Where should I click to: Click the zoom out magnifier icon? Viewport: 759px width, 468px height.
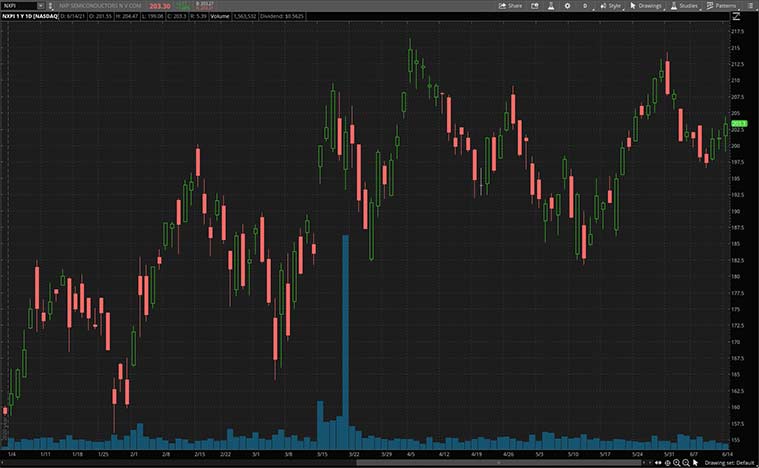point(685,462)
